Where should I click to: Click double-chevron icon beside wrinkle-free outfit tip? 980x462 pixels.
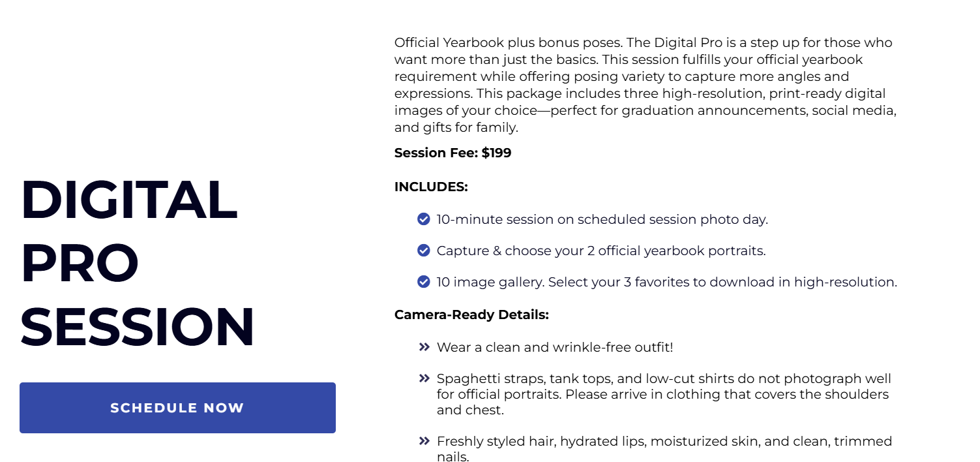424,347
